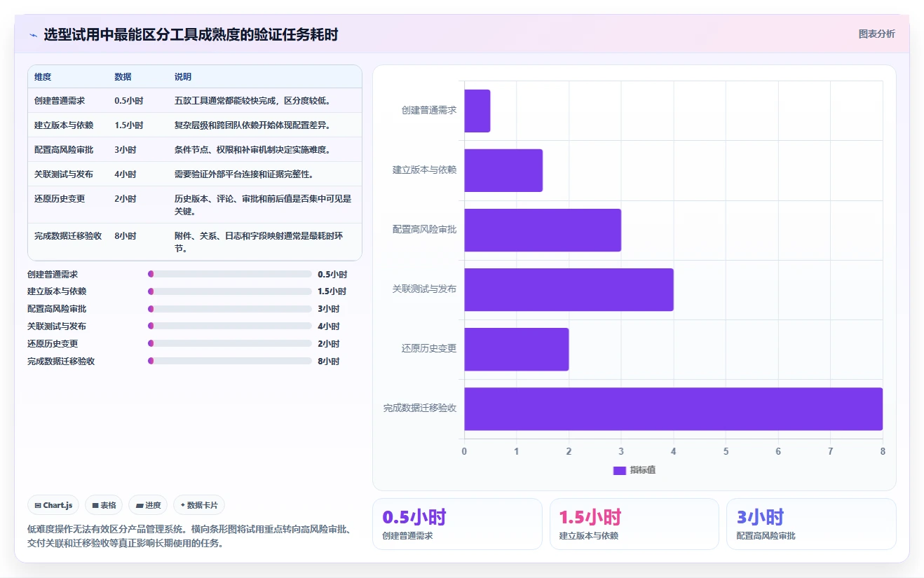Click the 表格 tag chip

point(104,505)
